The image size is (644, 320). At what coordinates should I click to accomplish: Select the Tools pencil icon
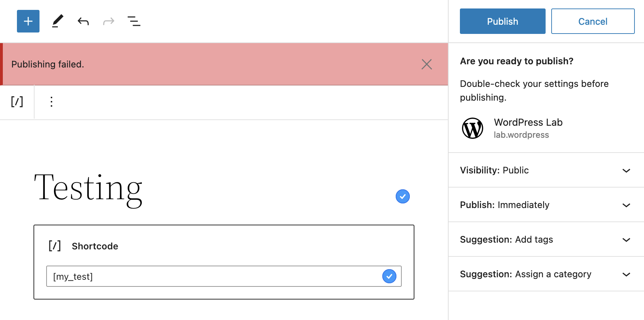click(57, 21)
